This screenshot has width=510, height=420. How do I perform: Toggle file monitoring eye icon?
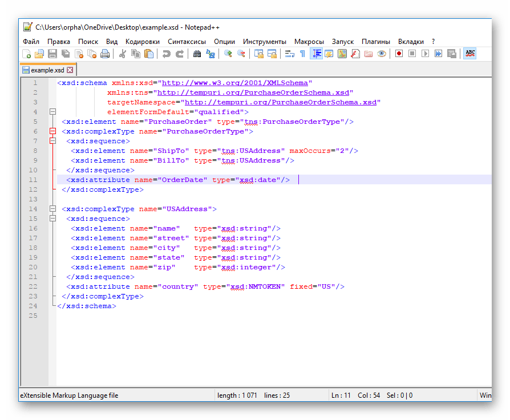pos(382,54)
